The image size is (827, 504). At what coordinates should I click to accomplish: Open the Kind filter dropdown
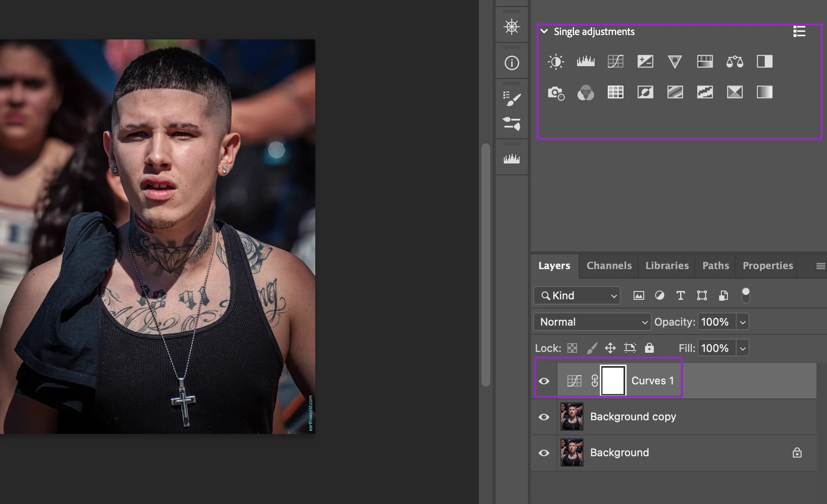coord(577,295)
